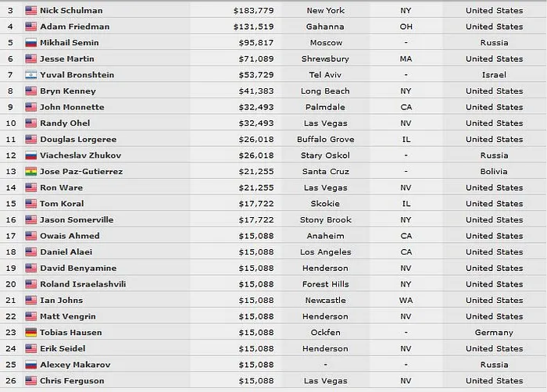Viewport: 547px width, 392px height.
Task: Click Russian flag next to Viacheslav Zhukov
Action: [31, 155]
